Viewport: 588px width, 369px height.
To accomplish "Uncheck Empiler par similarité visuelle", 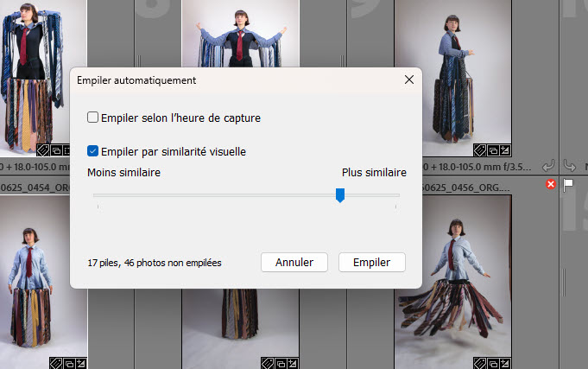I will (x=92, y=151).
